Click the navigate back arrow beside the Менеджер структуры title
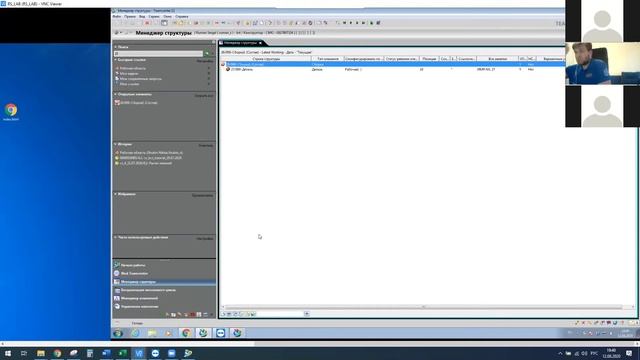The image size is (640, 360). point(117,33)
